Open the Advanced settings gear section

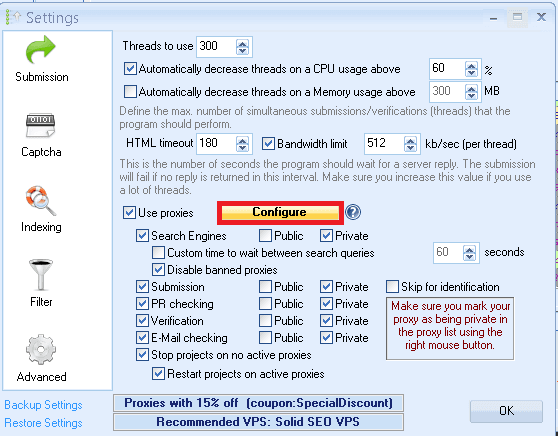tap(41, 358)
